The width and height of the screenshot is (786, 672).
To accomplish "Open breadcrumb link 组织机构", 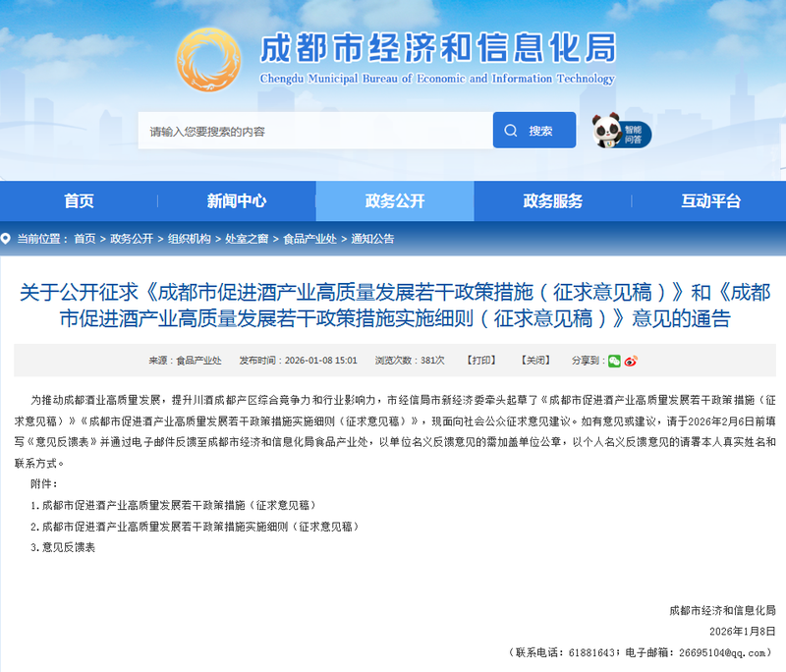I will click(188, 239).
